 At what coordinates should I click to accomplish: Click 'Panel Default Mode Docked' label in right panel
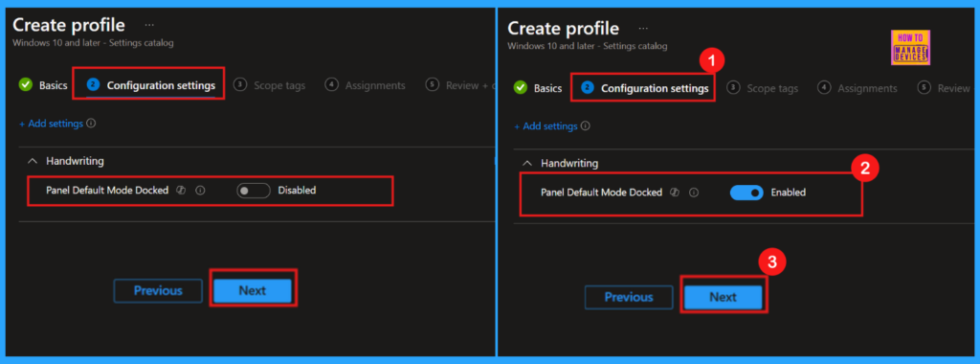601,193
